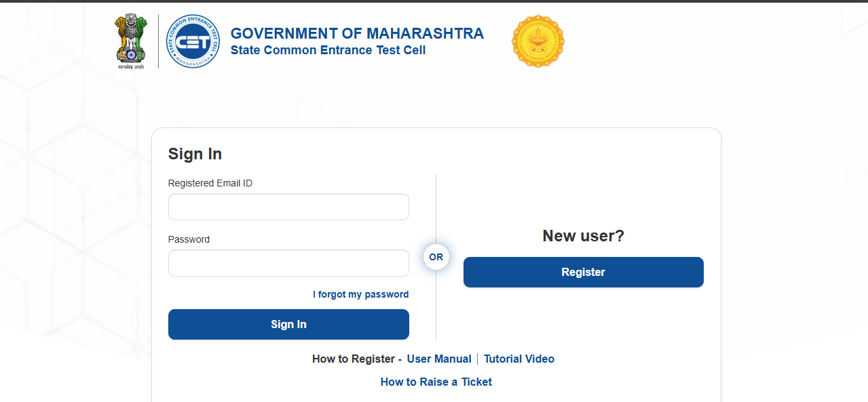Screen dimensions: 868x402
Task: Click the golden Maharashtra government seal
Action: click(537, 41)
